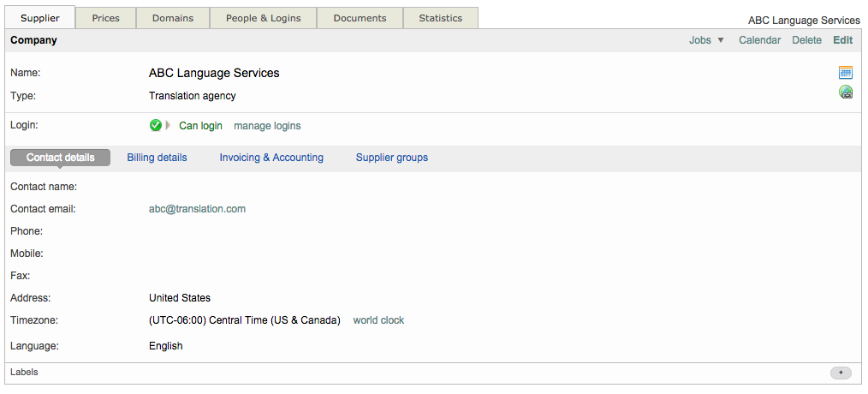Switch to Supplier groups section
This screenshot has height=394, width=868.
point(392,158)
